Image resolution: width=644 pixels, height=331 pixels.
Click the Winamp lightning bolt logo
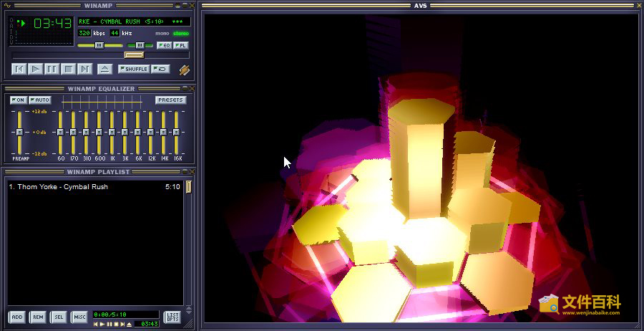[x=185, y=70]
